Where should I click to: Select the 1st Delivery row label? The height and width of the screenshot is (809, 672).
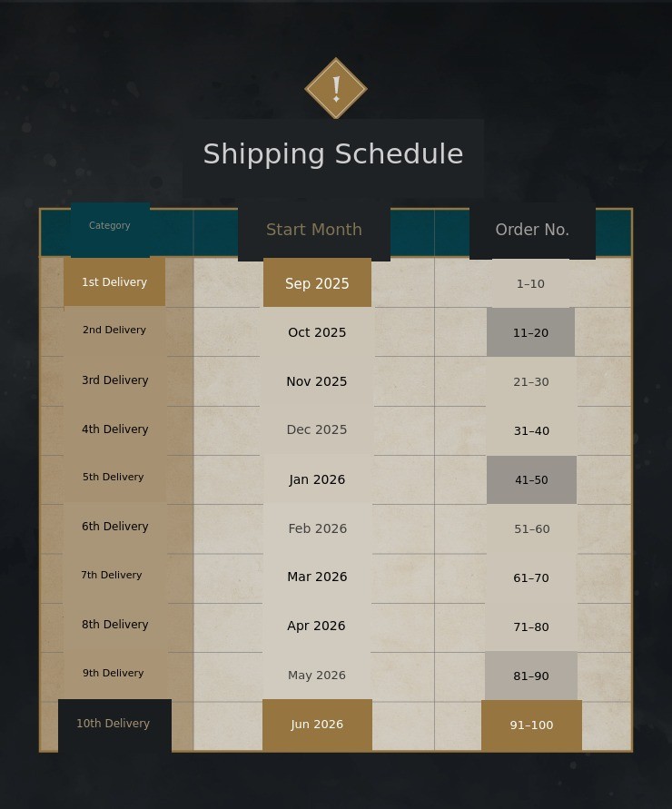coord(114,282)
